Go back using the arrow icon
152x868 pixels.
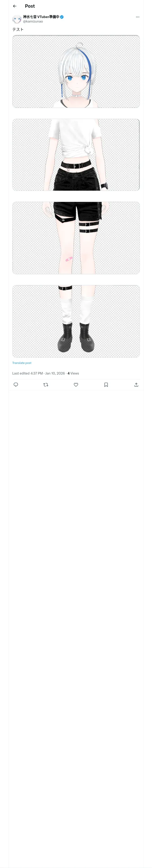[14, 6]
